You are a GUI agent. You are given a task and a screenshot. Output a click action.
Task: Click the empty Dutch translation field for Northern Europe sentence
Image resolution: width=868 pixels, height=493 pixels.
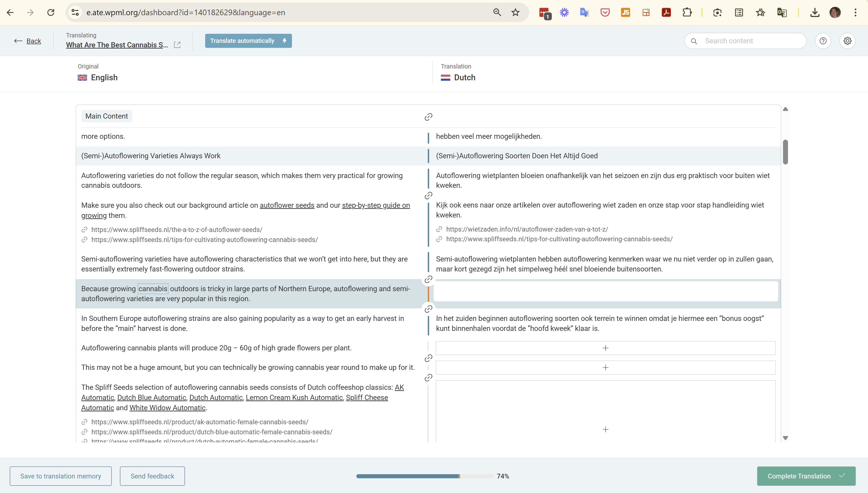(x=606, y=292)
